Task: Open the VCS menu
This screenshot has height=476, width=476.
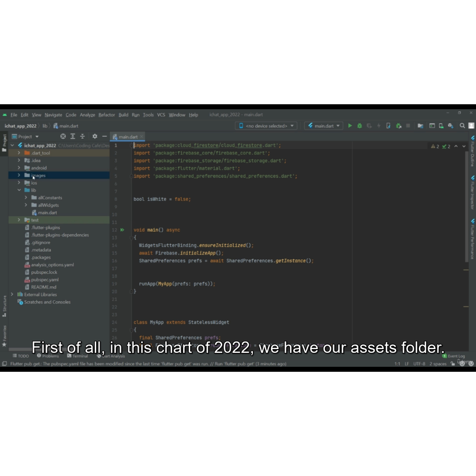Action: pyautogui.click(x=161, y=115)
